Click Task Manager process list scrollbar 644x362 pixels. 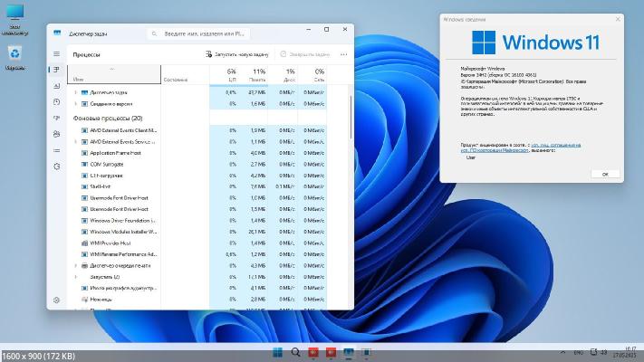[351, 117]
